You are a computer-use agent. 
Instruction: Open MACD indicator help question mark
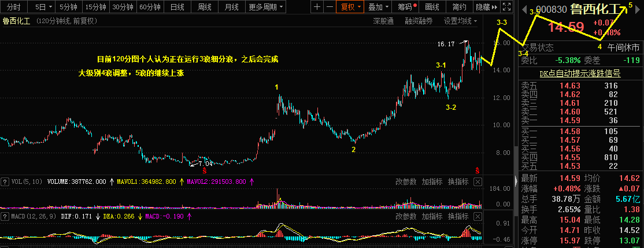5,216
